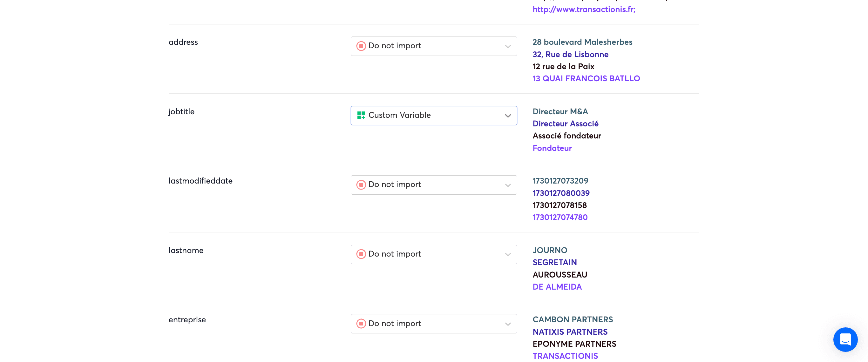Open the lastmodifieddate mapping dropdown
Image resolution: width=868 pixels, height=362 pixels.
[x=434, y=185]
